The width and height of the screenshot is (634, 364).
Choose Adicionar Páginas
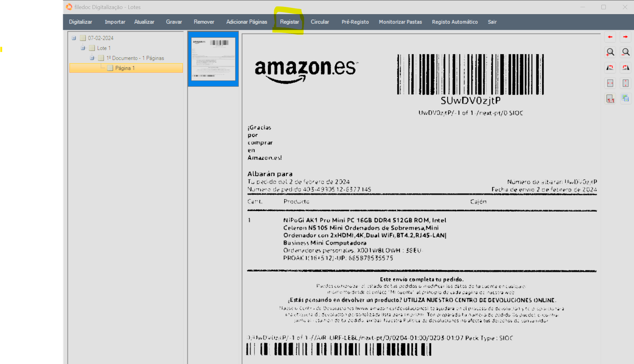coord(247,22)
